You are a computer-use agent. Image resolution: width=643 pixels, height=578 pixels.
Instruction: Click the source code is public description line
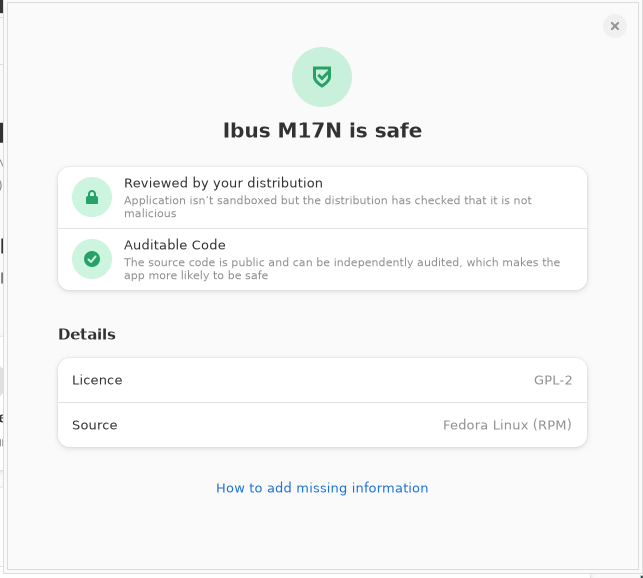[342, 262]
